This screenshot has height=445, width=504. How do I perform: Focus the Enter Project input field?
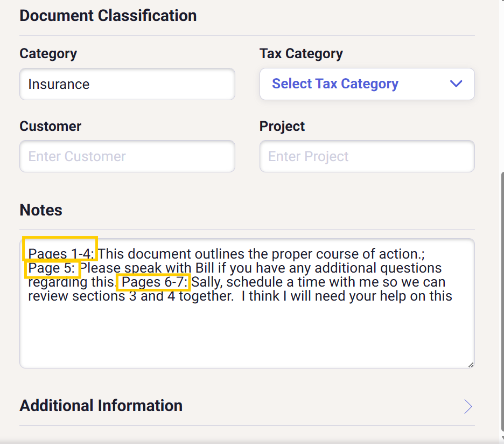tap(367, 157)
